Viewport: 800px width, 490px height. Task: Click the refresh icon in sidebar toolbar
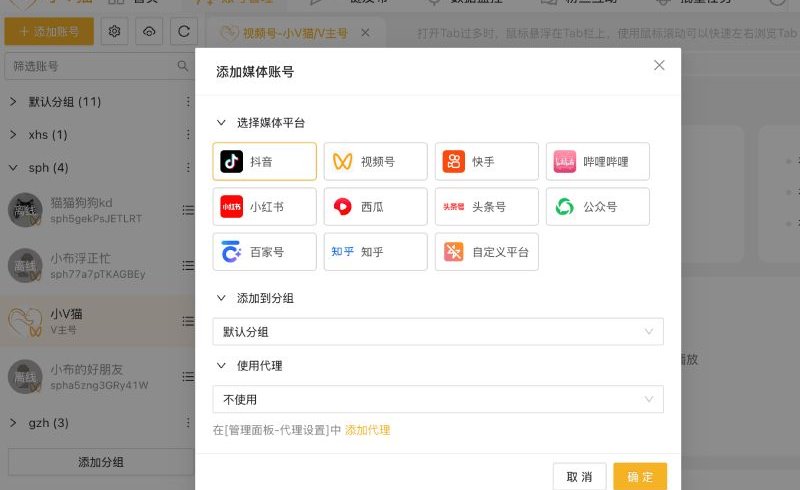coord(182,32)
